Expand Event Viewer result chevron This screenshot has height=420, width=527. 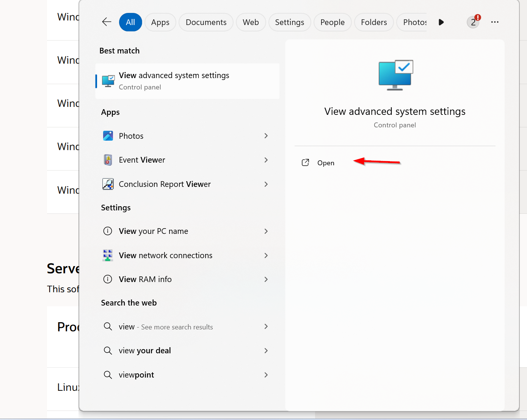[266, 160]
